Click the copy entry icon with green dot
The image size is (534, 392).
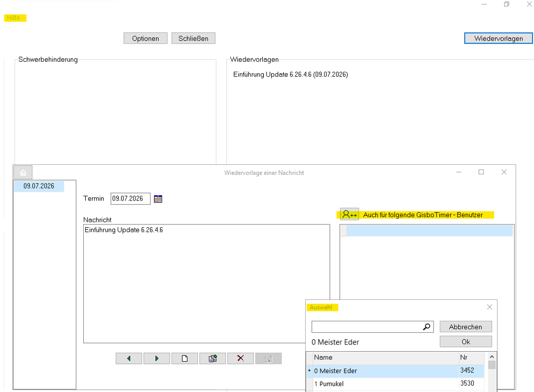tap(213, 359)
